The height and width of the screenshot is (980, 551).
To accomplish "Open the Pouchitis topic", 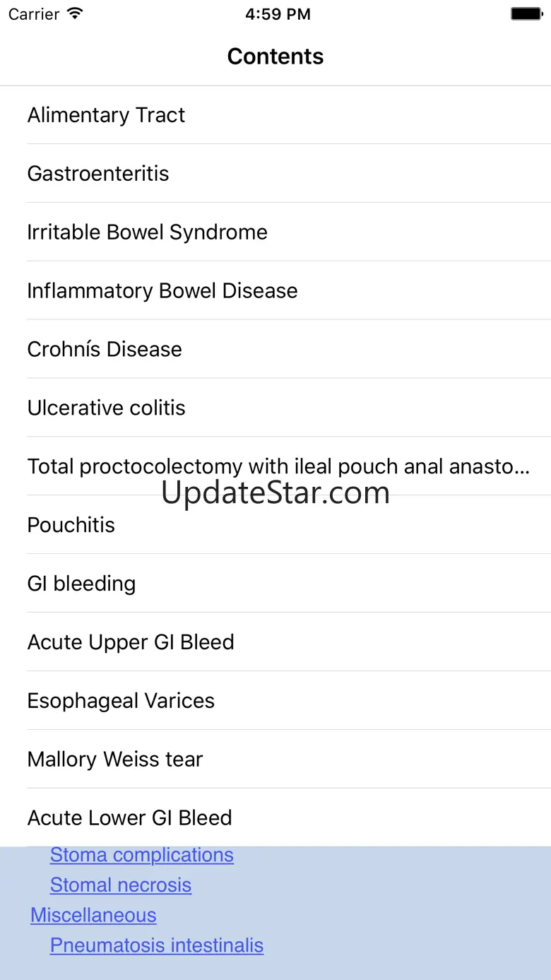I will (71, 526).
